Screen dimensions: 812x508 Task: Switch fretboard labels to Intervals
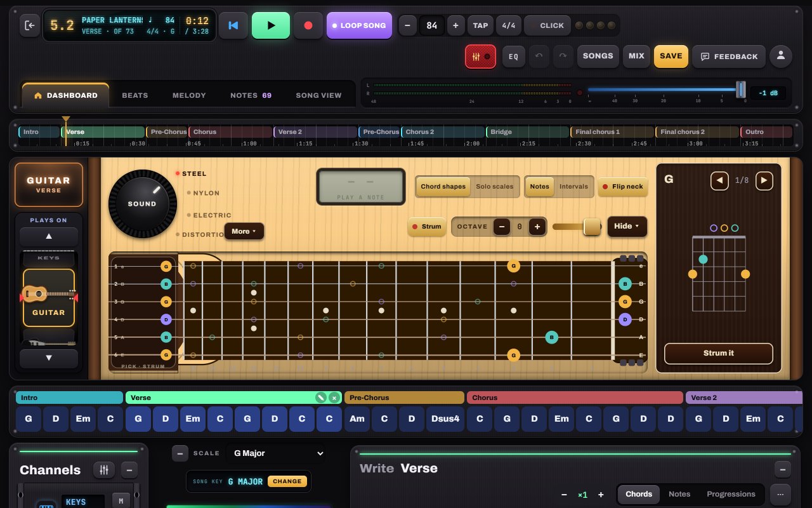pos(575,187)
